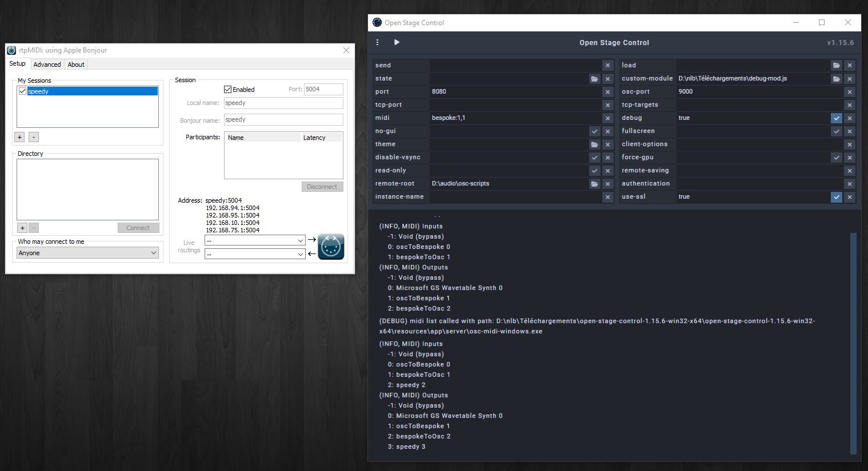Browse for the remote-root folder

tap(595, 184)
